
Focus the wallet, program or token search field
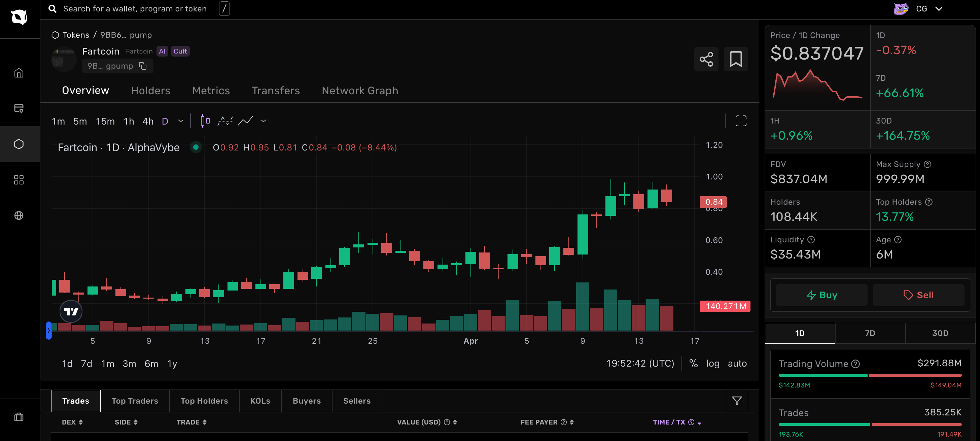[135, 9]
